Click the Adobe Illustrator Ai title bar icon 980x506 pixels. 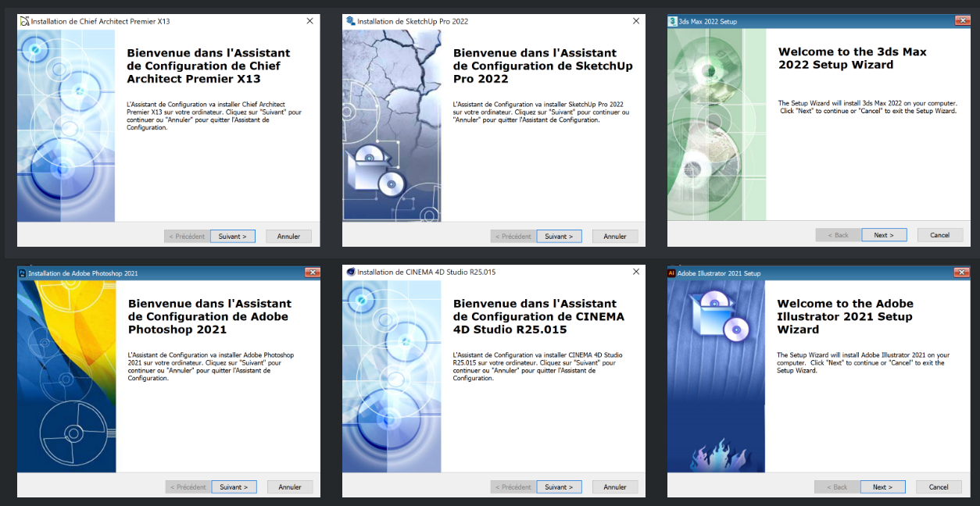point(671,273)
